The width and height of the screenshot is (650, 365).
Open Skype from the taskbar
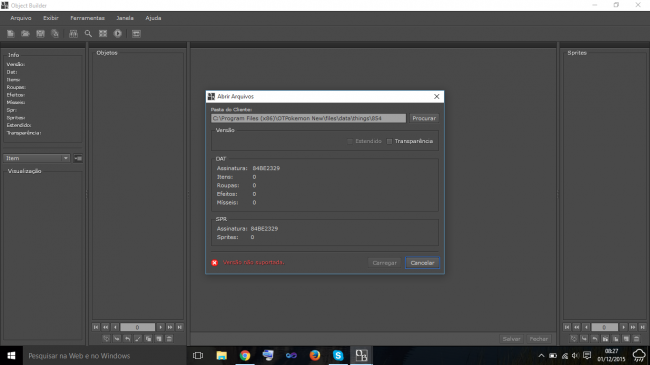[x=338, y=355]
